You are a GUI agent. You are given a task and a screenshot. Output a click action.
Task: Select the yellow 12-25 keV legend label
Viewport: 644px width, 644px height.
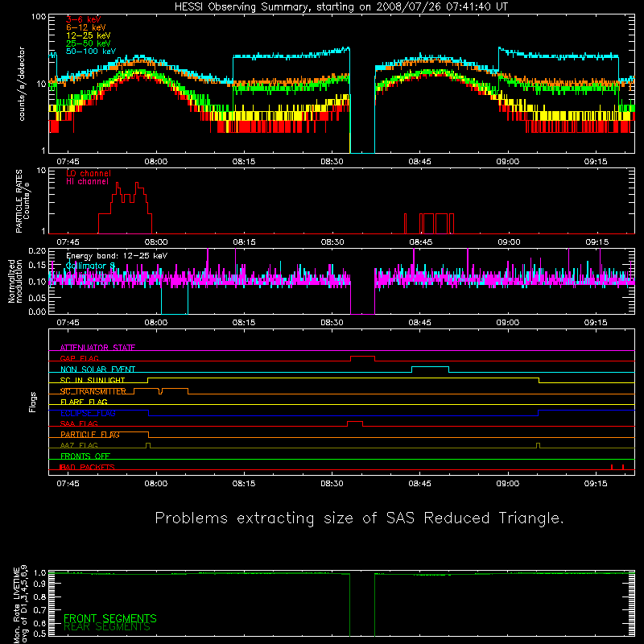[x=89, y=35]
